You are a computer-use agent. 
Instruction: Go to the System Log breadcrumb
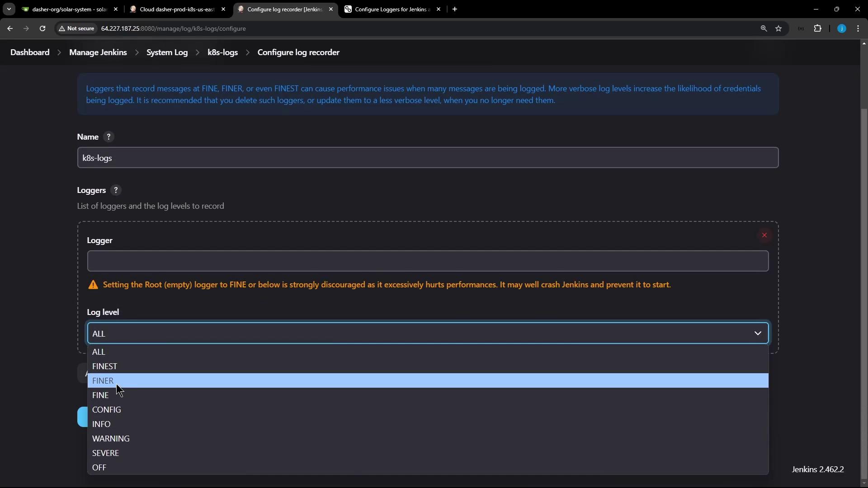coord(167,52)
